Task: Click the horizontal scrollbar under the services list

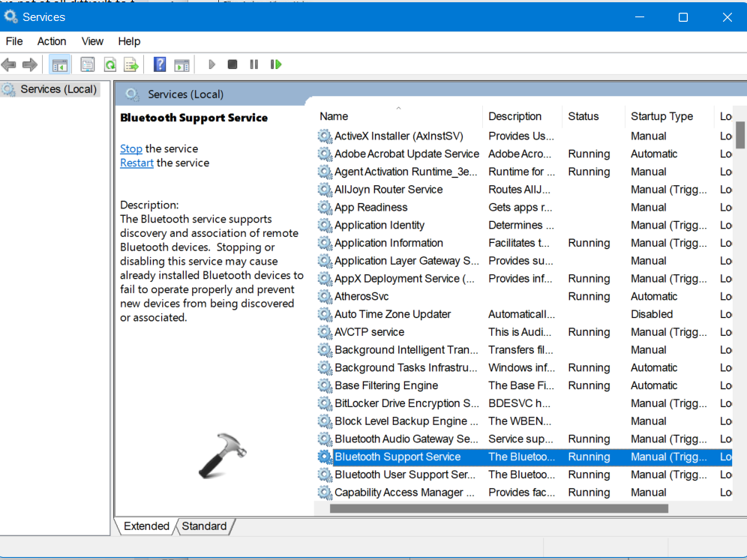Action: [x=498, y=508]
